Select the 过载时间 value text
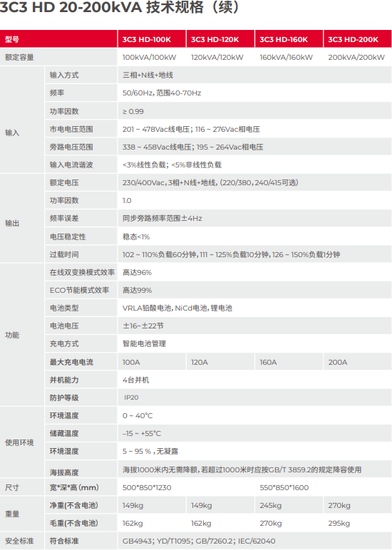The height and width of the screenshot is (550, 392). pos(231,254)
